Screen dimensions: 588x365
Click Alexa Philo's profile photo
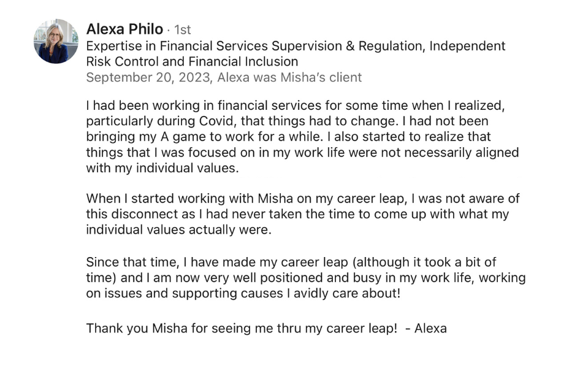tap(56, 42)
